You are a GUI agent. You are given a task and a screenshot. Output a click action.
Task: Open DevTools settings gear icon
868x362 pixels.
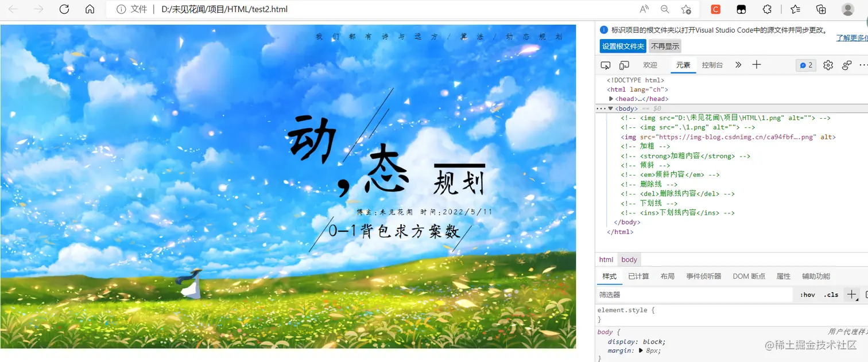point(828,65)
